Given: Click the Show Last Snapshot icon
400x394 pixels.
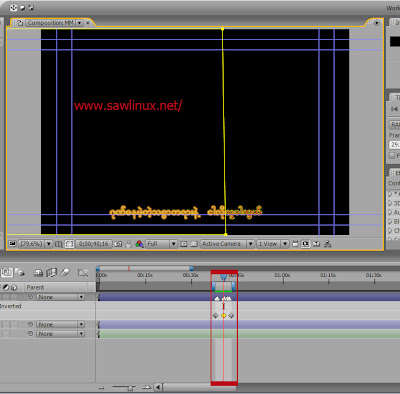Looking at the screenshot, I should (x=129, y=244).
